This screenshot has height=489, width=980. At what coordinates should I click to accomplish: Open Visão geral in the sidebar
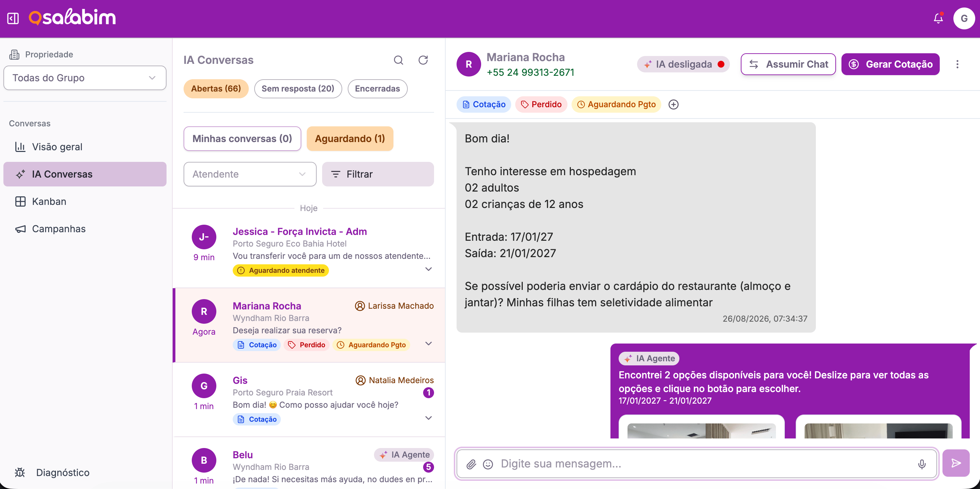(85, 147)
